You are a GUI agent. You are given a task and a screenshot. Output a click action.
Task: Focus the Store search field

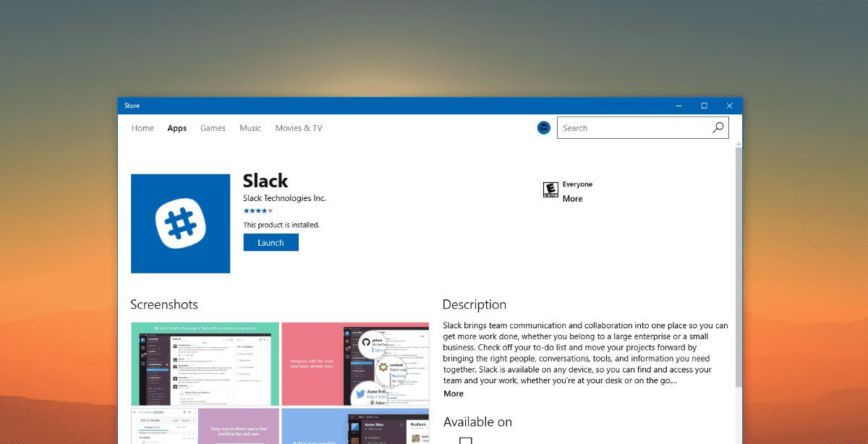[633, 128]
